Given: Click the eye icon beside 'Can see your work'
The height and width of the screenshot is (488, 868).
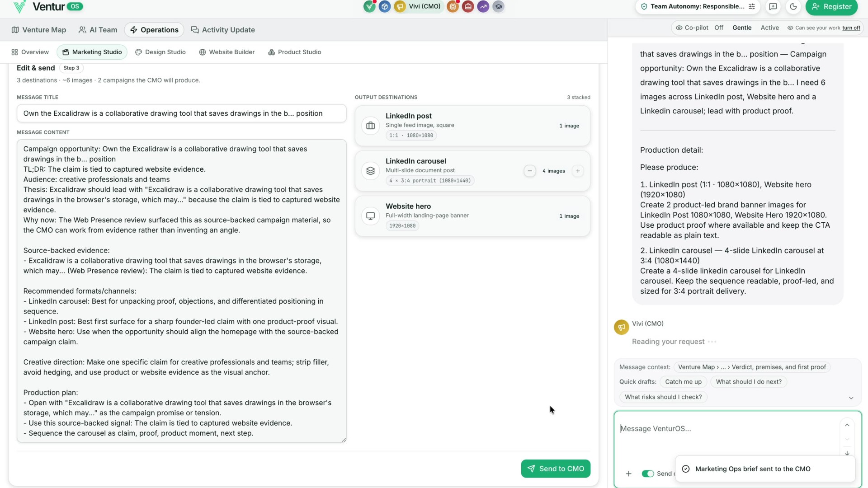Looking at the screenshot, I should coord(790,28).
